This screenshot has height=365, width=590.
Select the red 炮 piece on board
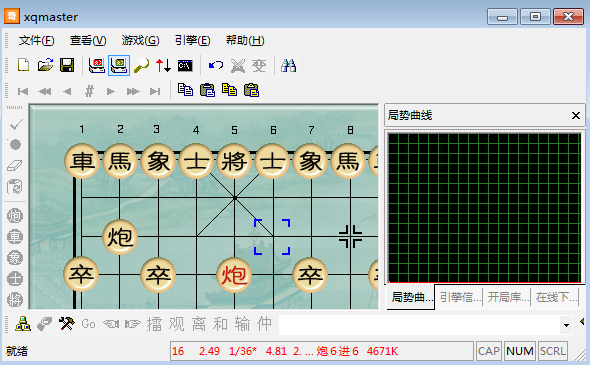pyautogui.click(x=234, y=275)
